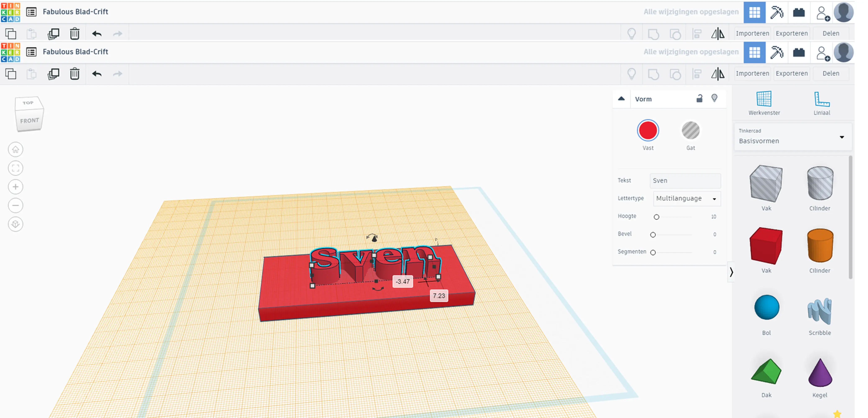868x418 pixels.
Task: Click the Hoogte slider handle
Action: point(656,217)
